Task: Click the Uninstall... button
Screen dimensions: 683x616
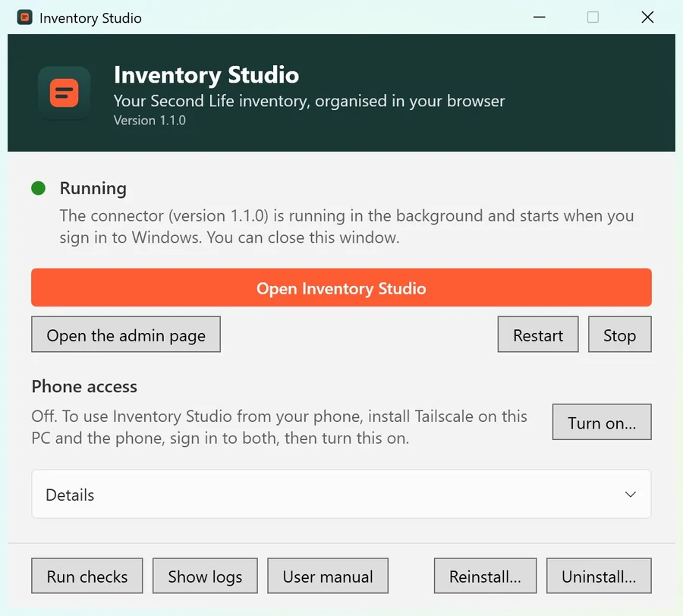Action: pyautogui.click(x=599, y=576)
